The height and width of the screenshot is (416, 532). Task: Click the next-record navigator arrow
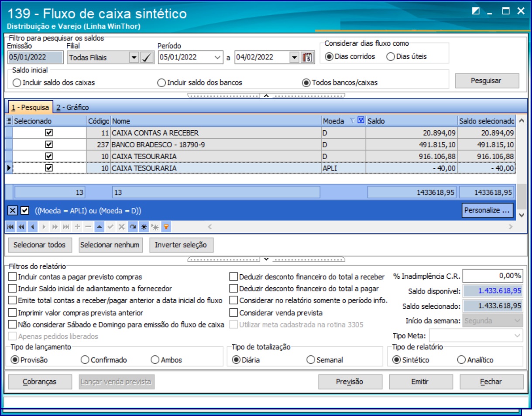[x=43, y=227]
